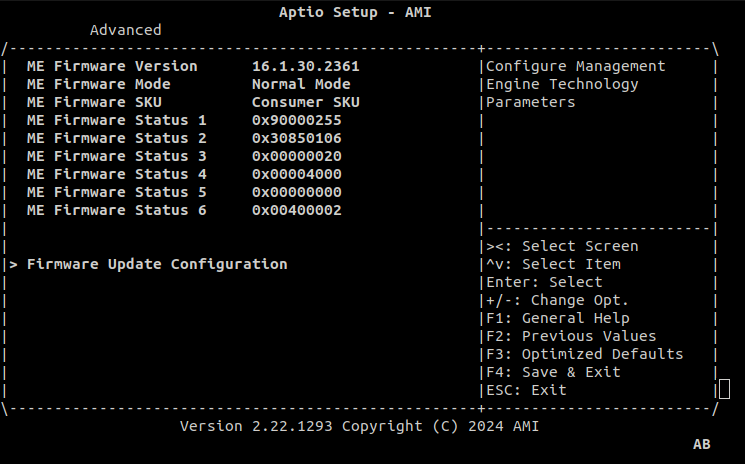
Task: Click the F3: Optimized Defaults hint
Action: point(584,354)
